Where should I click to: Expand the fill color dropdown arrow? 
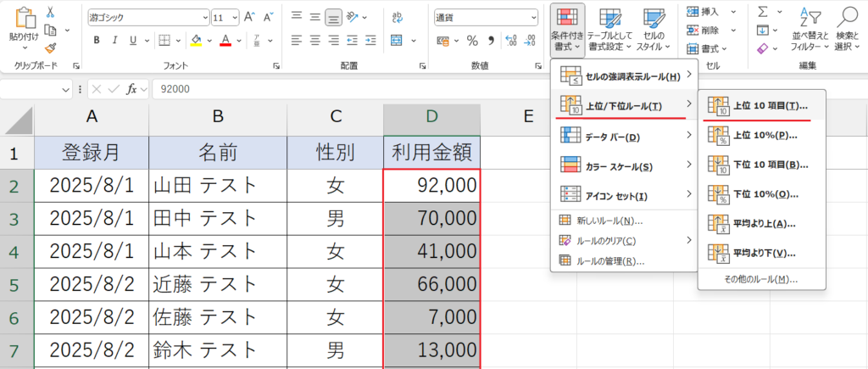click(x=210, y=40)
